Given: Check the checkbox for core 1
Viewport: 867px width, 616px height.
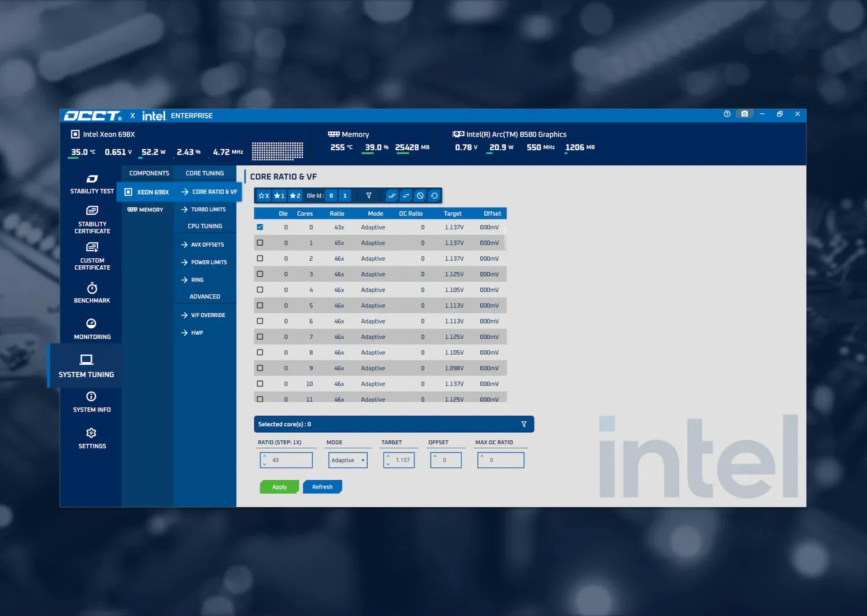Looking at the screenshot, I should tap(260, 243).
